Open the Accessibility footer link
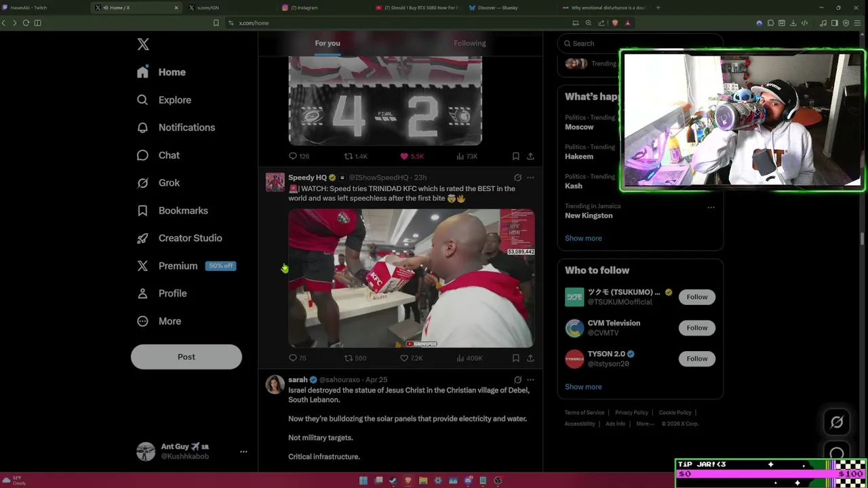868x488 pixels. (580, 424)
